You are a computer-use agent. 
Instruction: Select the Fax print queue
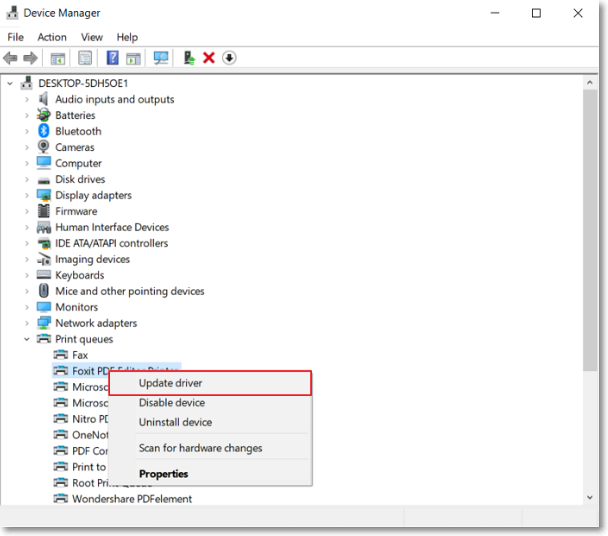coord(80,355)
